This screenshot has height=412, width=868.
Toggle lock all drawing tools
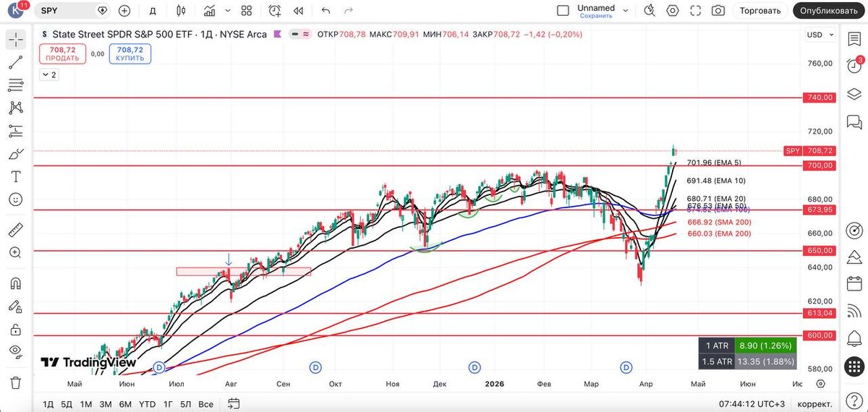tap(15, 330)
